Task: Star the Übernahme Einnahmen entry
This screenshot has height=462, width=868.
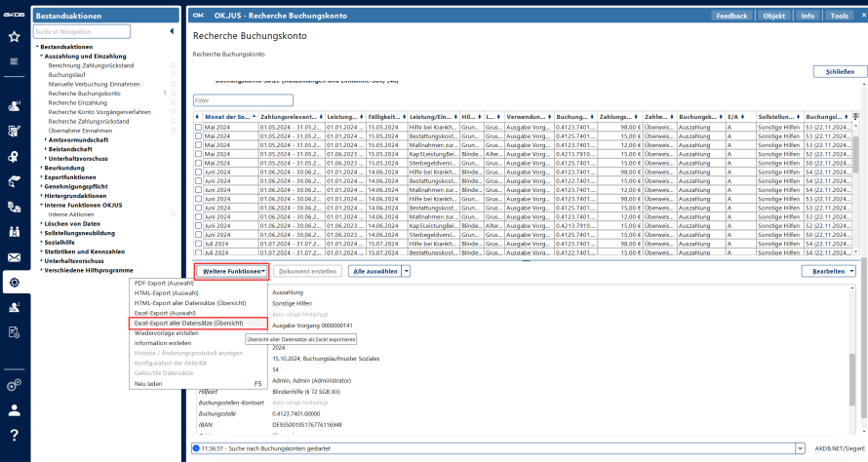Action: tap(174, 131)
